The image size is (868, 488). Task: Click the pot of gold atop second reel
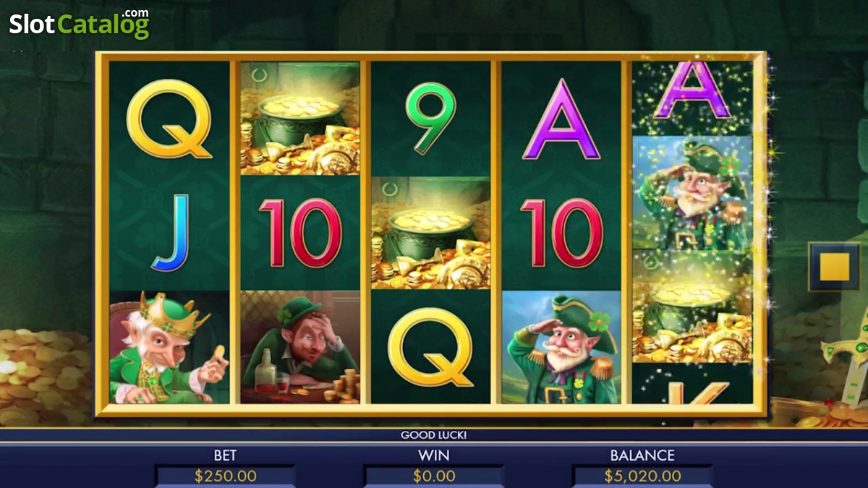[300, 119]
